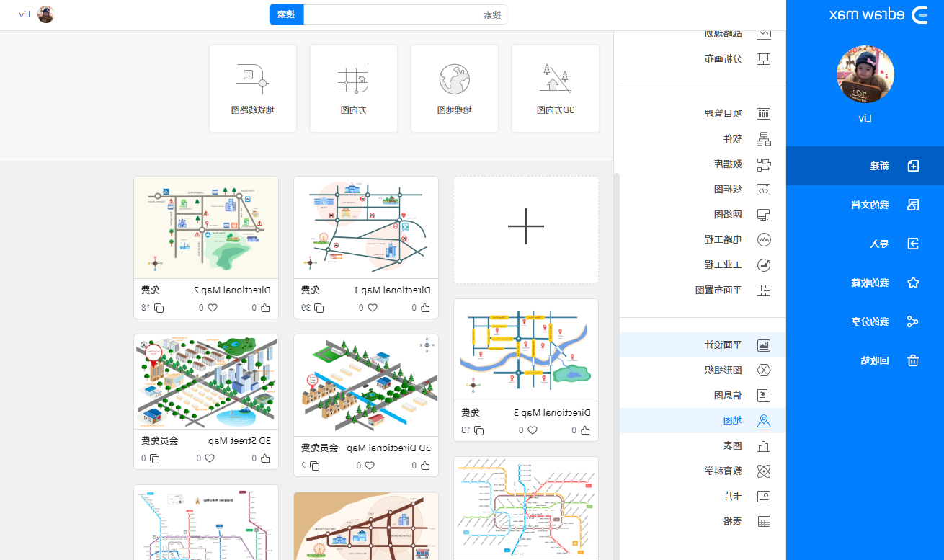Open 我的文档 documents icon
The width and height of the screenshot is (944, 560).
(x=913, y=205)
